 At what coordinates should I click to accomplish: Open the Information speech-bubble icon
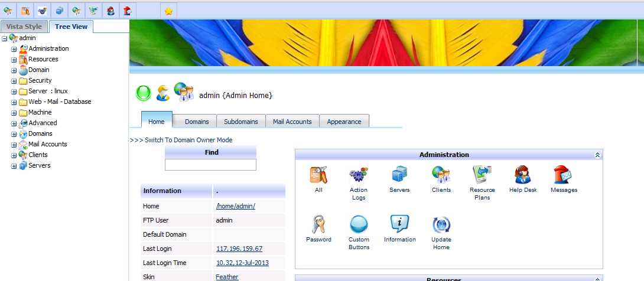(x=399, y=224)
